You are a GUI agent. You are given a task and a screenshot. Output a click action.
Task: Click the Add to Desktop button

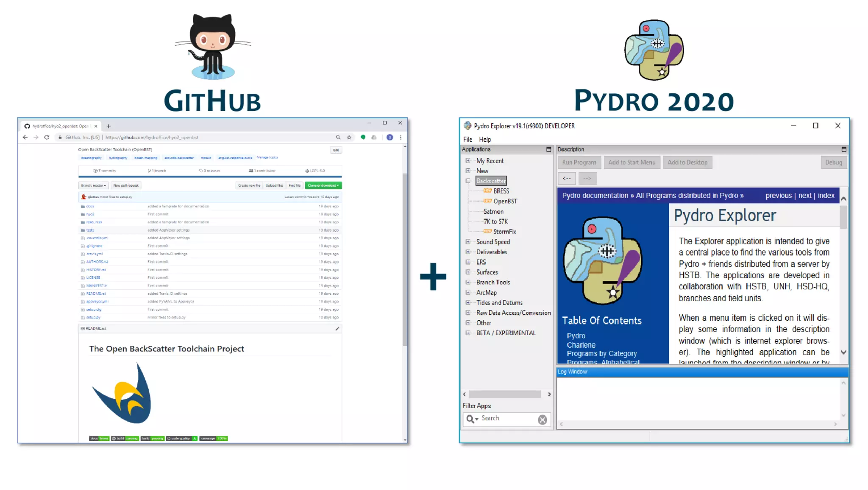687,162
